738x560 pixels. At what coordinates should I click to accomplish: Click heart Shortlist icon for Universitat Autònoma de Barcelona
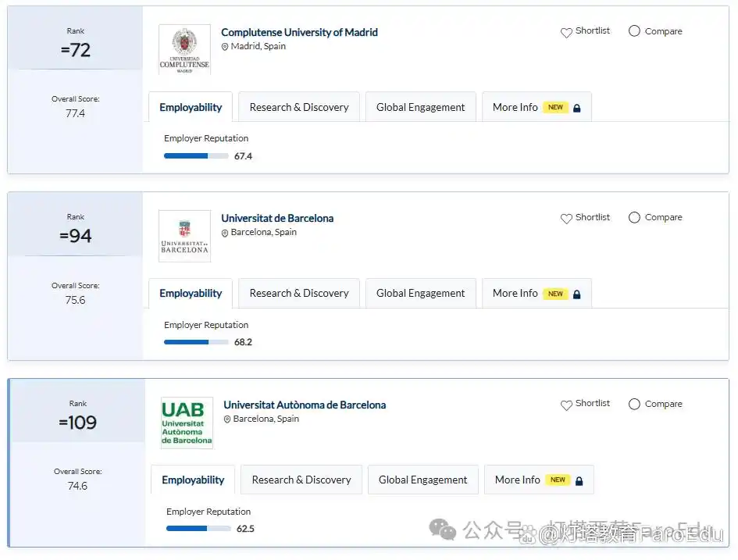coord(566,405)
